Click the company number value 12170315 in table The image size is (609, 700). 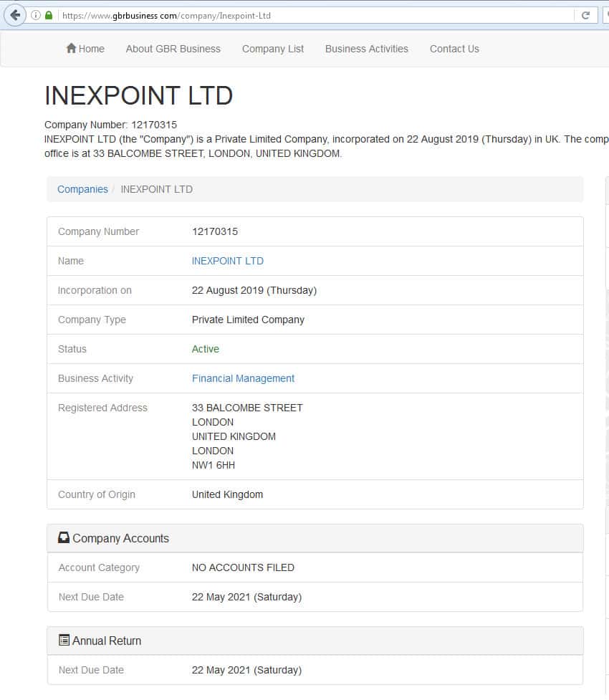[x=214, y=231]
